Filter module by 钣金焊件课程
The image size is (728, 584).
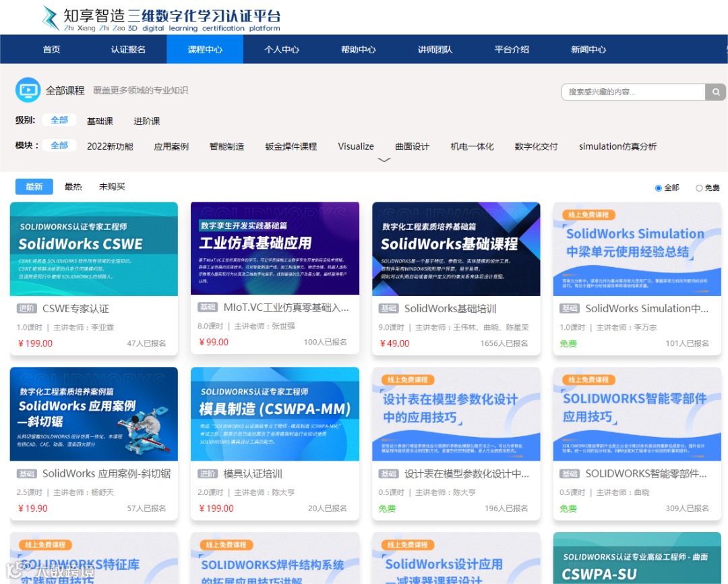(291, 146)
